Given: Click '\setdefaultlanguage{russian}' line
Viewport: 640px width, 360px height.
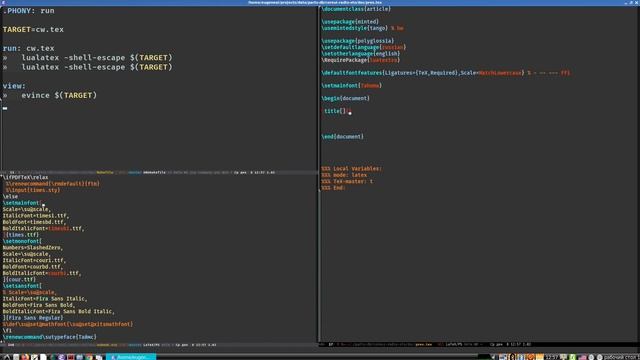Looking at the screenshot, I should coord(364,47).
